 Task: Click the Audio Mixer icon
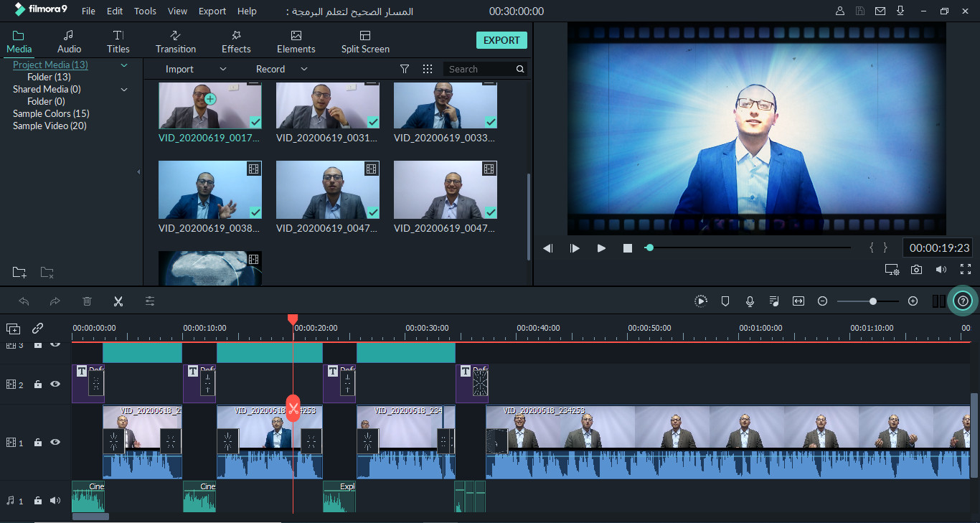[x=774, y=301]
